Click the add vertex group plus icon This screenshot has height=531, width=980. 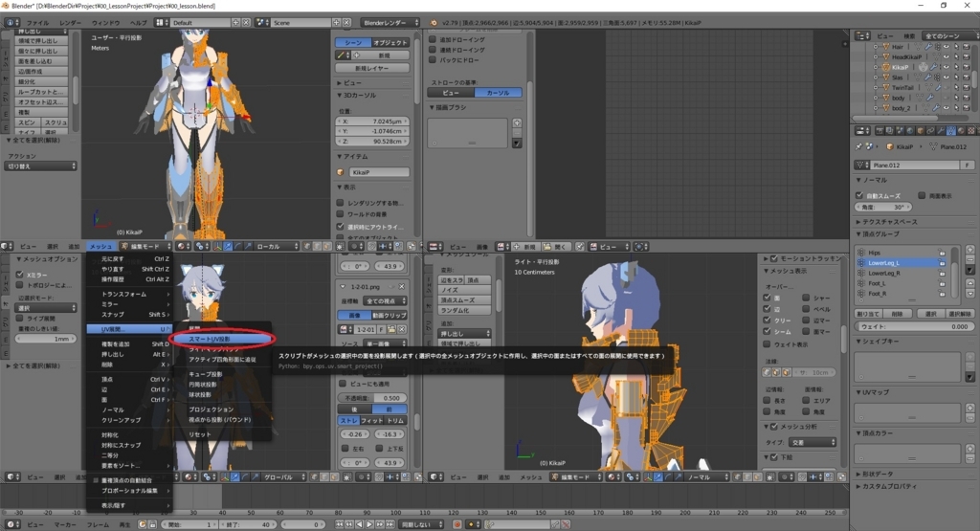pyautogui.click(x=970, y=250)
